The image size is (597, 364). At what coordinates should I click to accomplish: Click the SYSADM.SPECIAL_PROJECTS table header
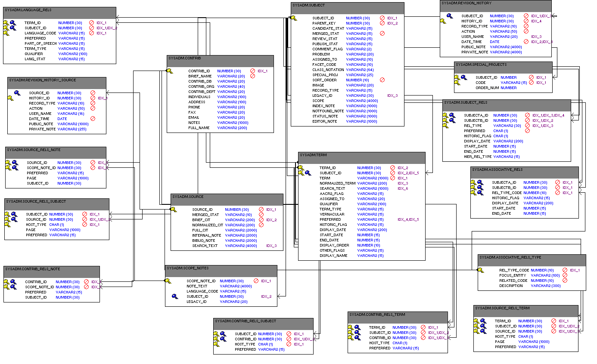click(503, 67)
